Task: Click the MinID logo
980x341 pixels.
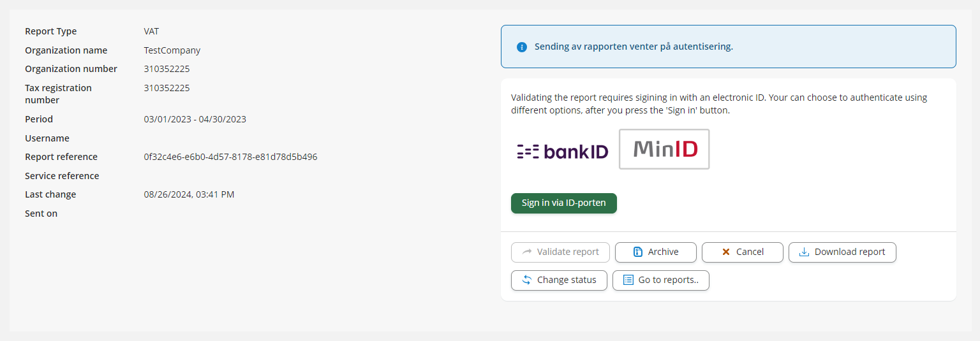Action: [664, 149]
